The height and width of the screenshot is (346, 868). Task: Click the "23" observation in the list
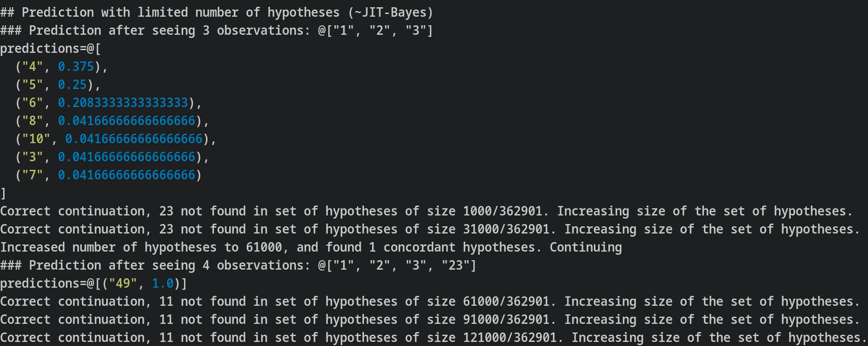[x=456, y=265]
